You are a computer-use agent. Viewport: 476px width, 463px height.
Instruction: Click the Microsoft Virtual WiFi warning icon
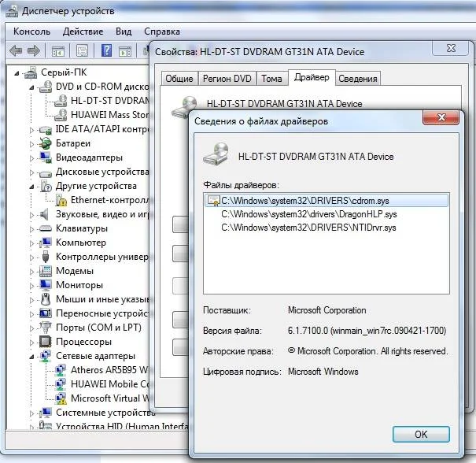click(61, 398)
